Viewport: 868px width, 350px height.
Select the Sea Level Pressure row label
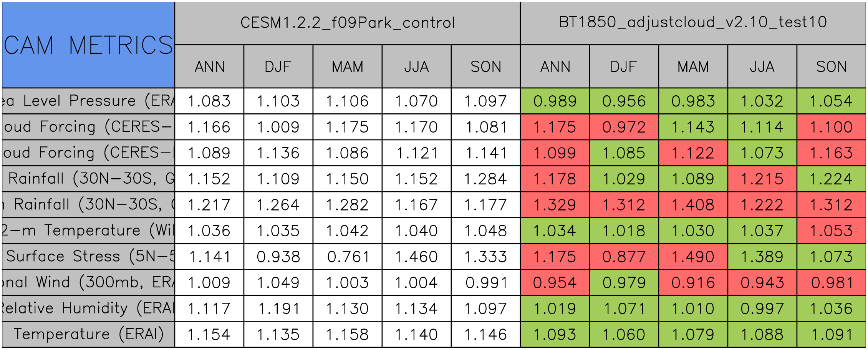click(x=88, y=101)
